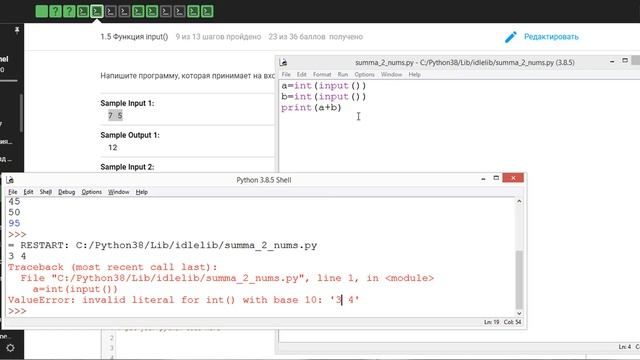640x360 pixels.
Task: Open step 7, second gray code-task step
Action: click(x=124, y=11)
